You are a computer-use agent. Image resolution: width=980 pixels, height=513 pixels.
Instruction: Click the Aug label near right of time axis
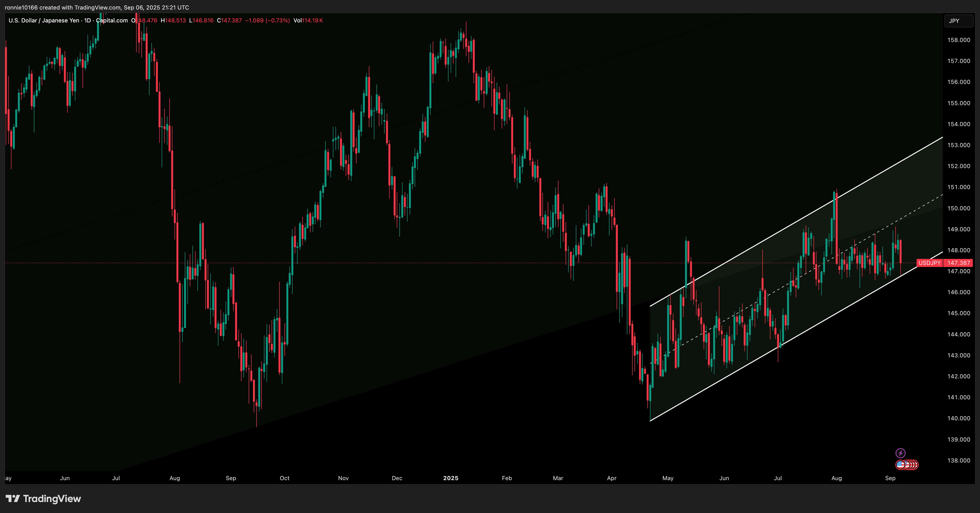[x=836, y=478]
